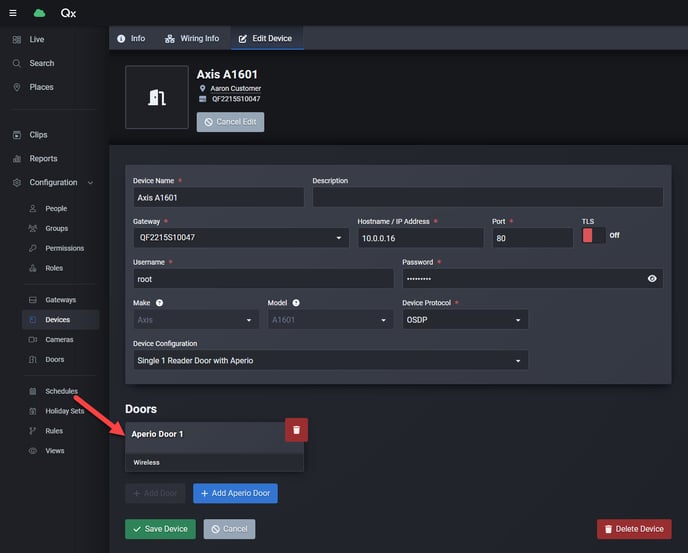Viewport: 688px width, 553px height.
Task: Open Holiday Sets in the sidebar
Action: (x=64, y=411)
